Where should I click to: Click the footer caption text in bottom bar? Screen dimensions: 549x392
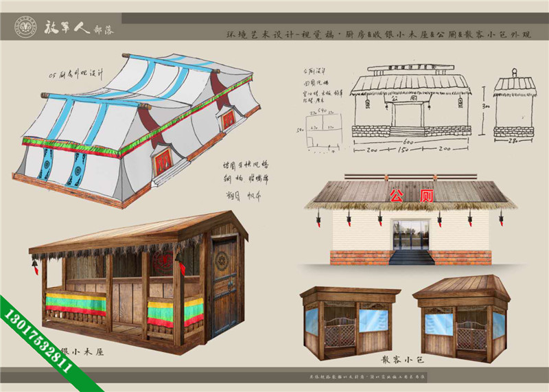click(x=367, y=377)
